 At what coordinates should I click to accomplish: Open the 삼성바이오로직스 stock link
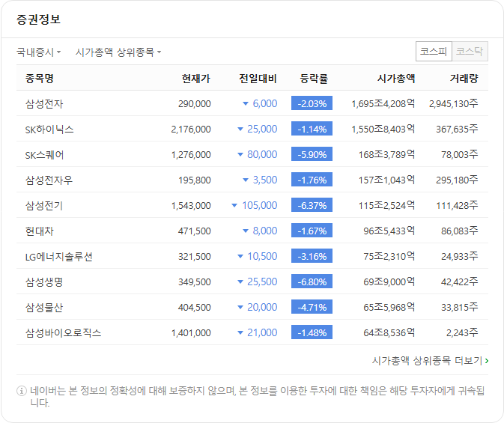point(63,332)
